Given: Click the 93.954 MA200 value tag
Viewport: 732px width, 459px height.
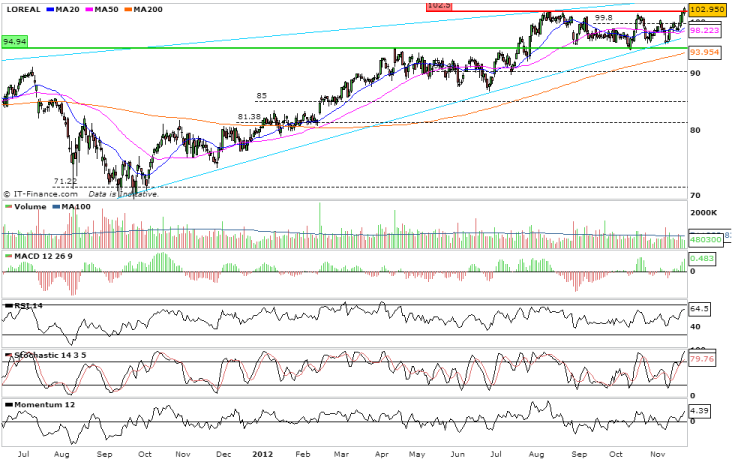Looking at the screenshot, I should [704, 52].
